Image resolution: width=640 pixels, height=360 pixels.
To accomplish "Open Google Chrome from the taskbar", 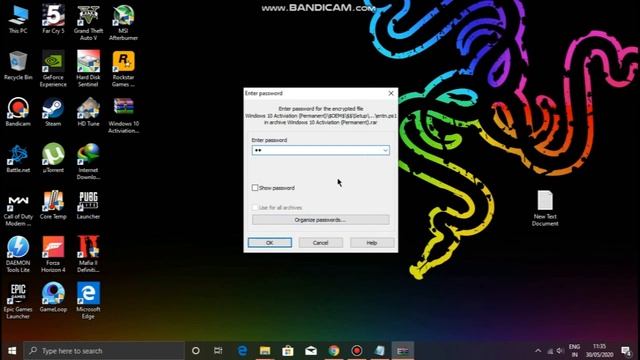I will [x=334, y=351].
